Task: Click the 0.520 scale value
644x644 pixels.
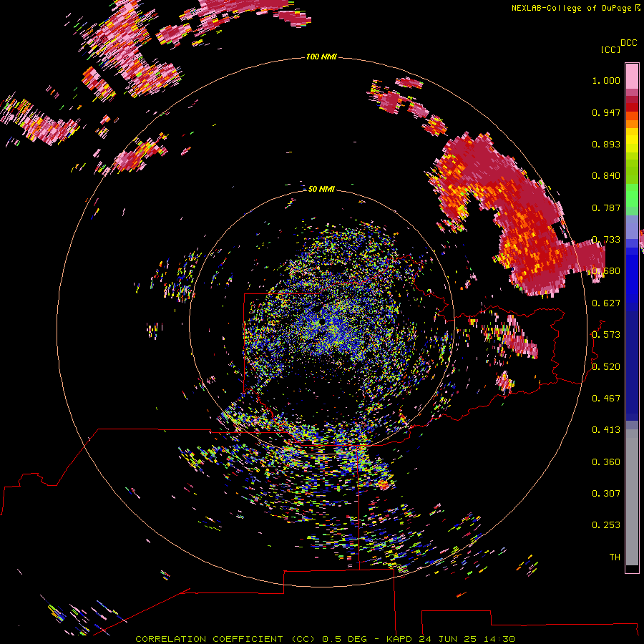Action: tap(606, 367)
